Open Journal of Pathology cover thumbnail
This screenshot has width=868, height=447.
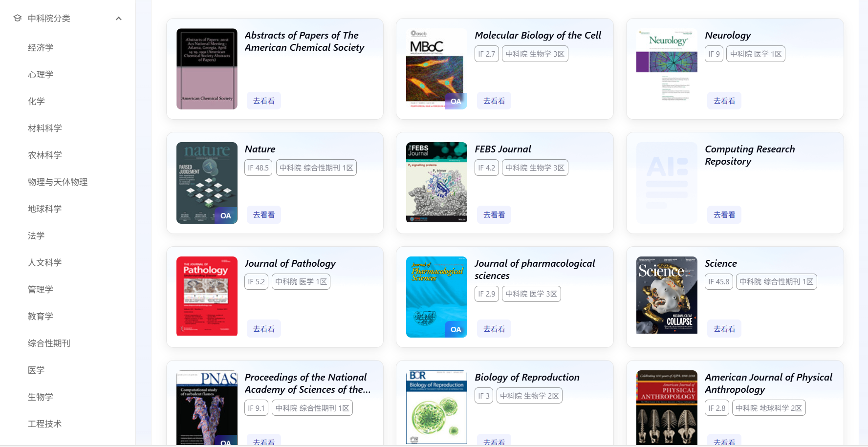(207, 296)
